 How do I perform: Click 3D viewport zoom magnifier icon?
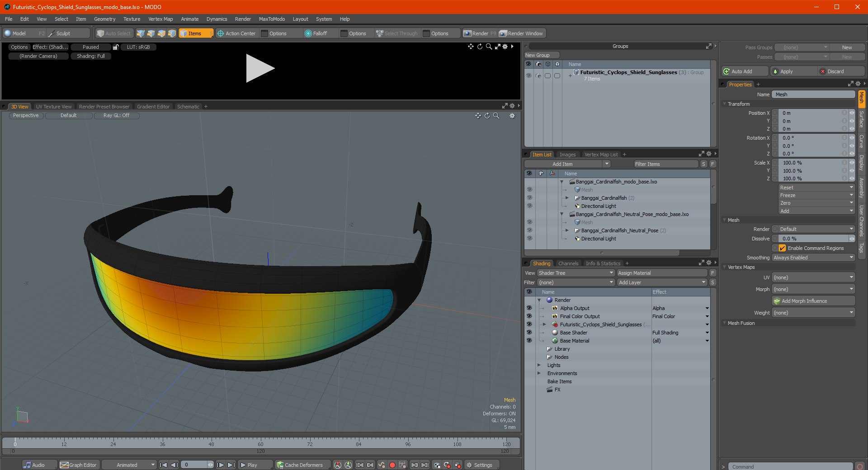pos(496,116)
